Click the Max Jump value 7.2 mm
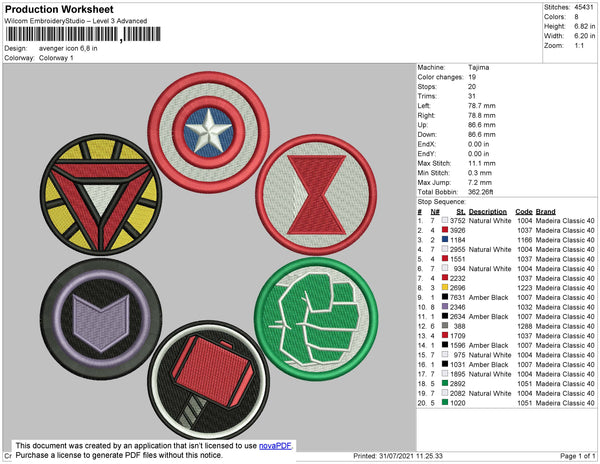600x464 pixels. click(x=480, y=182)
